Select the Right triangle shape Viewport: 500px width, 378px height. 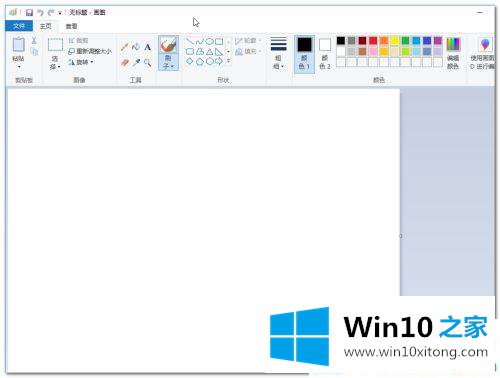click(x=219, y=52)
